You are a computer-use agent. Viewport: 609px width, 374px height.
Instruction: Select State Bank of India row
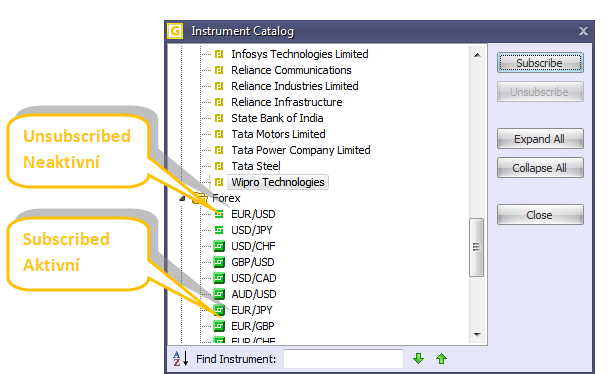pyautogui.click(x=277, y=118)
